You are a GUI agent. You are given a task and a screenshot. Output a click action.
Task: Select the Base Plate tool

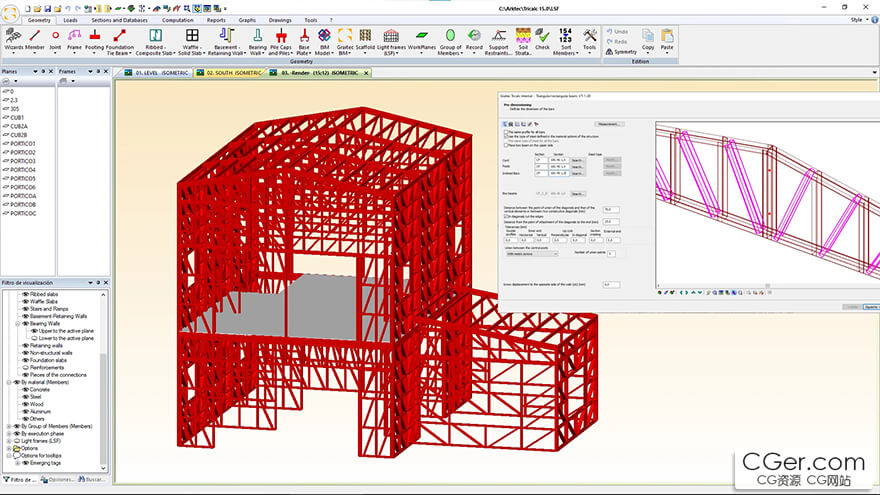coord(304,42)
